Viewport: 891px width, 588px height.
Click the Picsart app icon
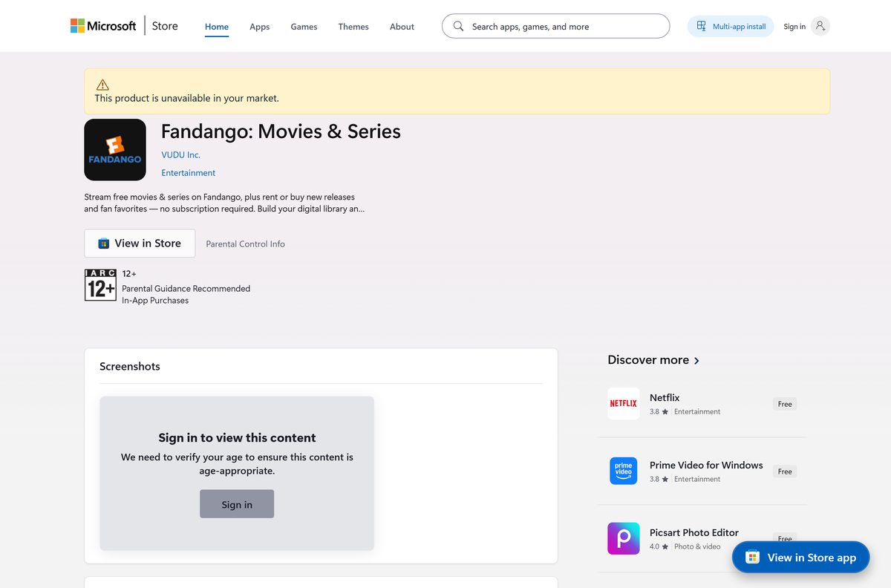(x=623, y=539)
